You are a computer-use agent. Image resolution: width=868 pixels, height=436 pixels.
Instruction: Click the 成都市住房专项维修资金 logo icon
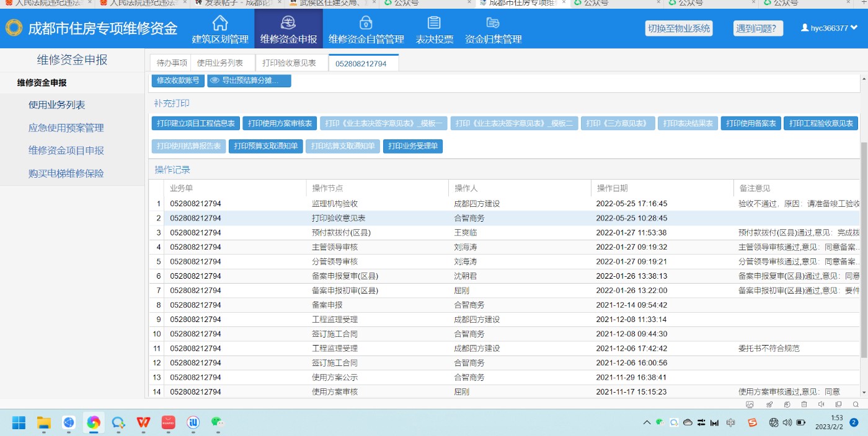pyautogui.click(x=14, y=28)
